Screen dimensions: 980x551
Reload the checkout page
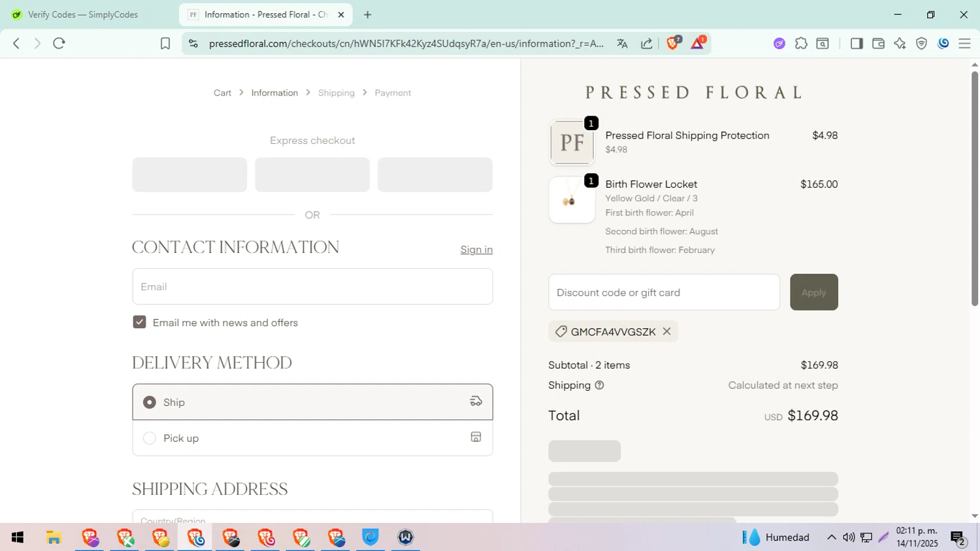point(59,43)
